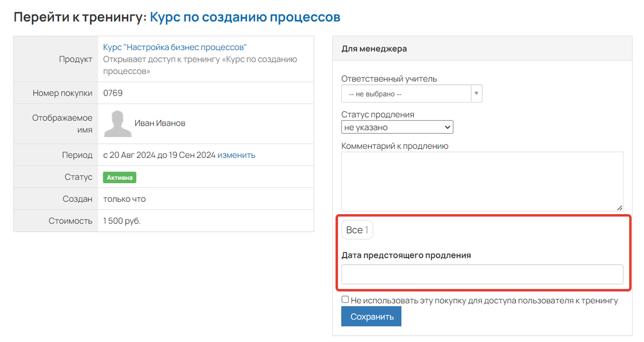Click the green 'Активна' status badge
The height and width of the screenshot is (342, 644).
(119, 177)
